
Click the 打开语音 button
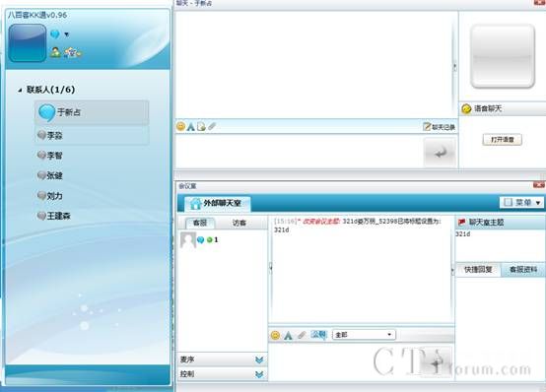[x=502, y=140]
